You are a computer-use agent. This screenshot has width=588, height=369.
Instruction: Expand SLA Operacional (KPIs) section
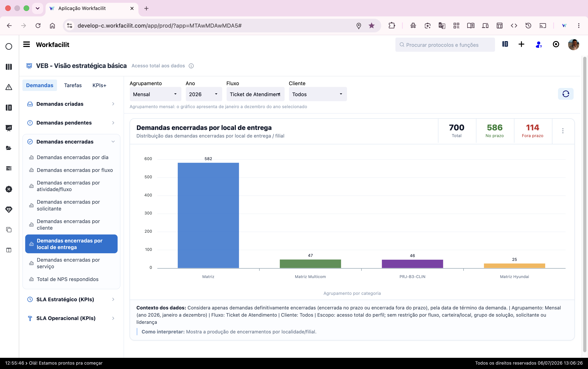pyautogui.click(x=71, y=318)
